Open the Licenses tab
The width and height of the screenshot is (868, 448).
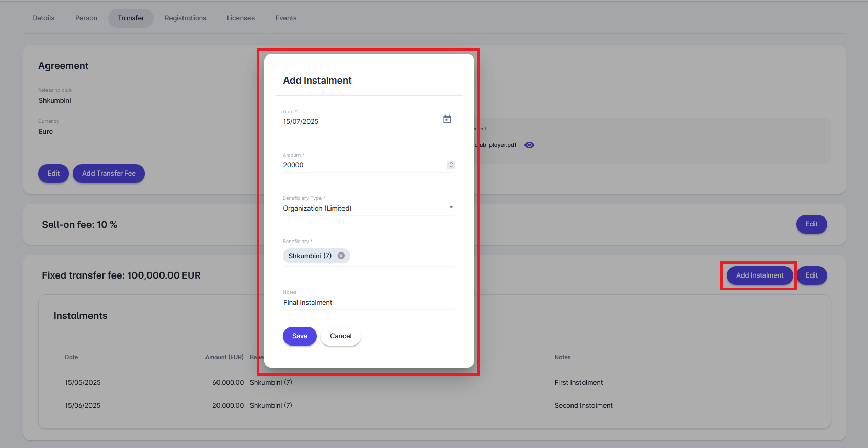(x=241, y=18)
